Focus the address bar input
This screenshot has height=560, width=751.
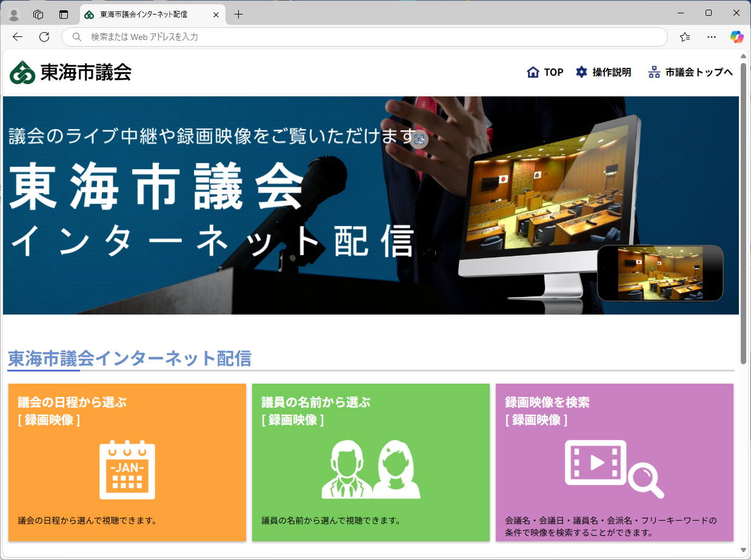point(364,37)
